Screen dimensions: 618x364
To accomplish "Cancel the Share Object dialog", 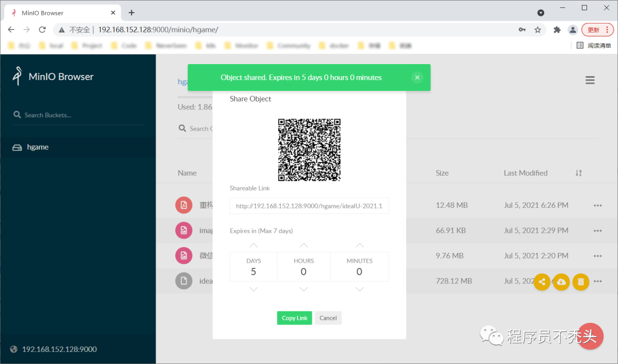I will click(x=328, y=318).
